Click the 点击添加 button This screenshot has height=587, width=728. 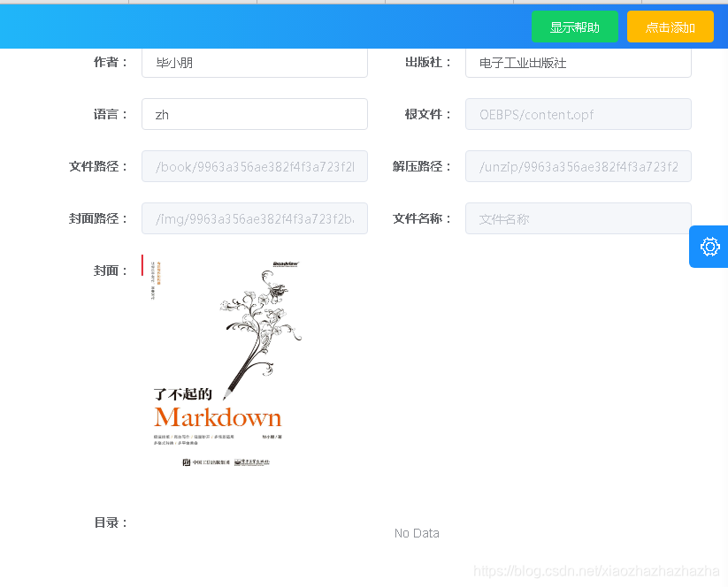pyautogui.click(x=670, y=27)
